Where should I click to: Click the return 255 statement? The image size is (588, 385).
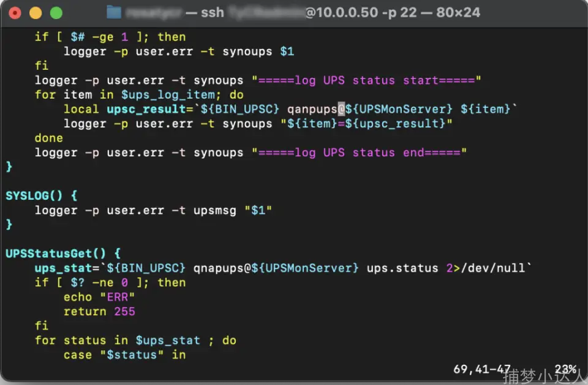point(99,311)
